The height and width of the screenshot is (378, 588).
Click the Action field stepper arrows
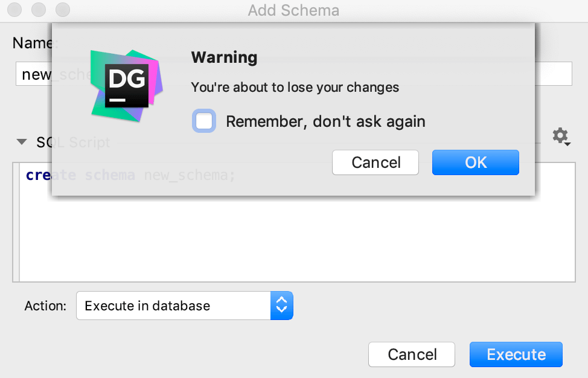tap(281, 306)
